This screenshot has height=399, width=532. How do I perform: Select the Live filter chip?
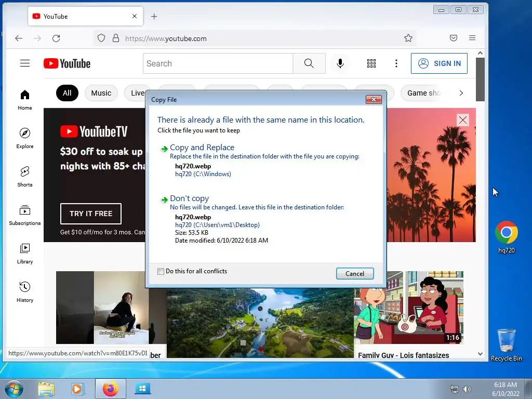tap(137, 93)
